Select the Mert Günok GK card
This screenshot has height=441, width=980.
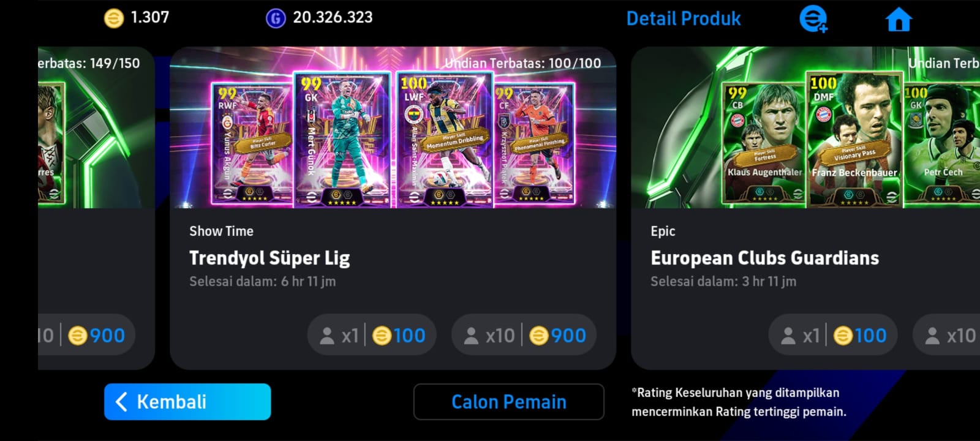coord(342,140)
